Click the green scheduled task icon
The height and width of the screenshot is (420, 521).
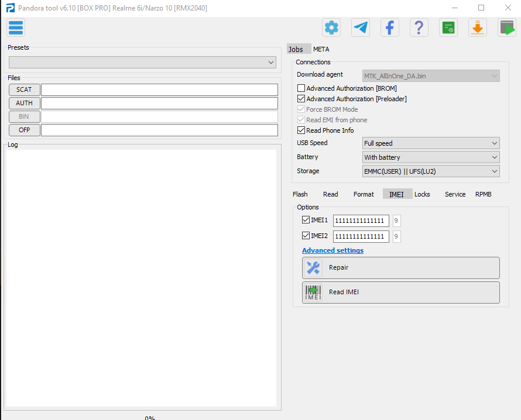pos(448,27)
